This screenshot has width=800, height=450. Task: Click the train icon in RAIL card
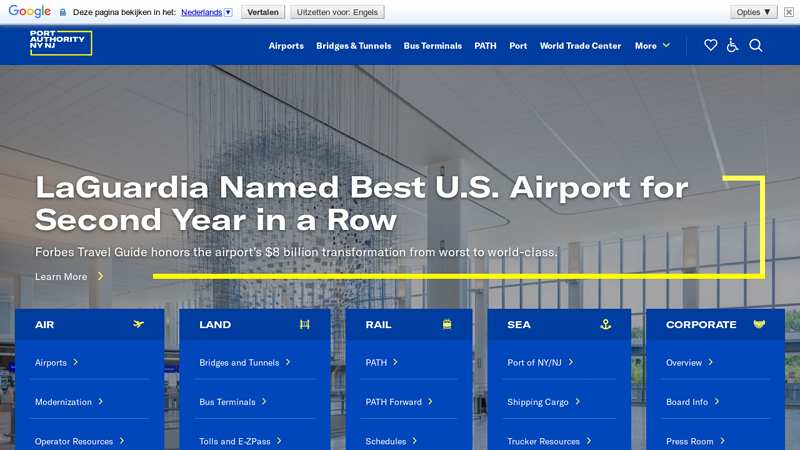click(447, 324)
